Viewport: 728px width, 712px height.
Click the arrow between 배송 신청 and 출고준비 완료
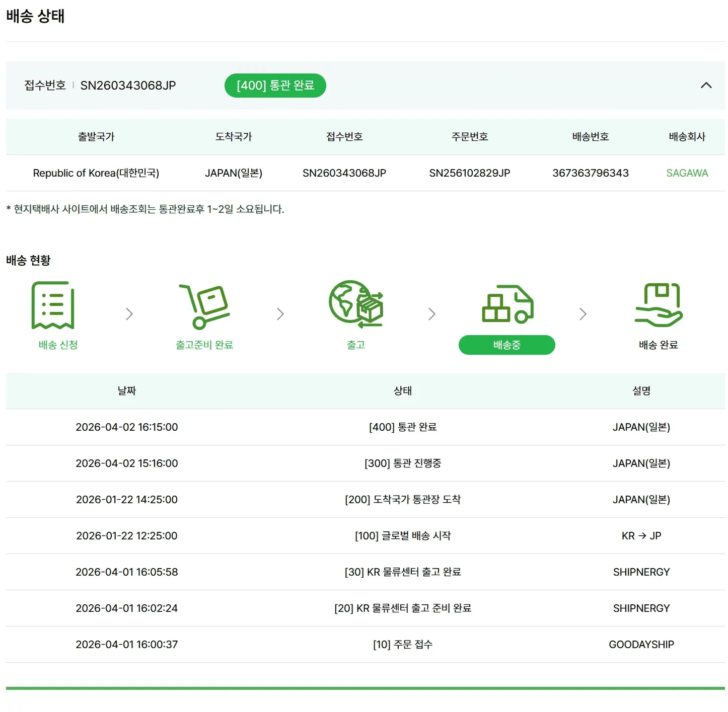point(129,314)
